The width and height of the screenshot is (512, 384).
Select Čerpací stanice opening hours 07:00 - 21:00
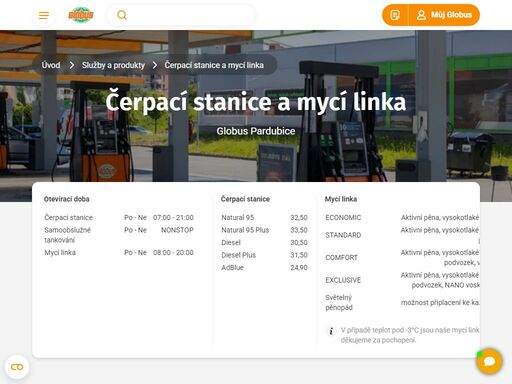tap(173, 217)
